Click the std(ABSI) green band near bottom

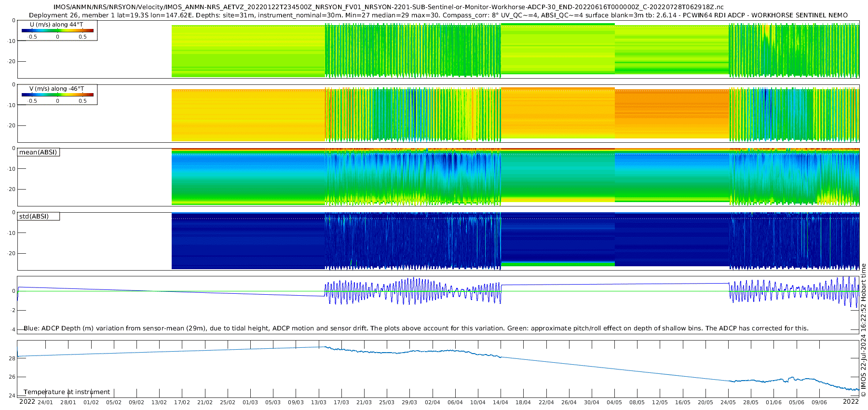(x=558, y=264)
